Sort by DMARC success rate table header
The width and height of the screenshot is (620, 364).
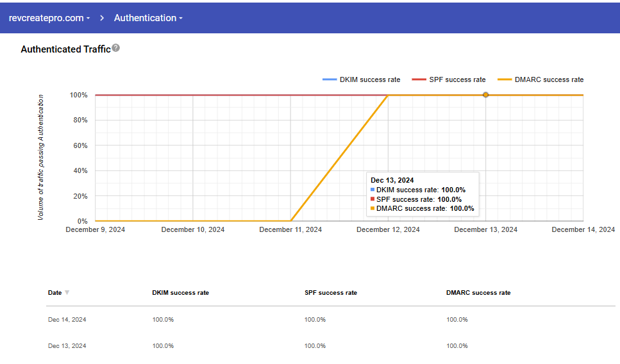[478, 293]
